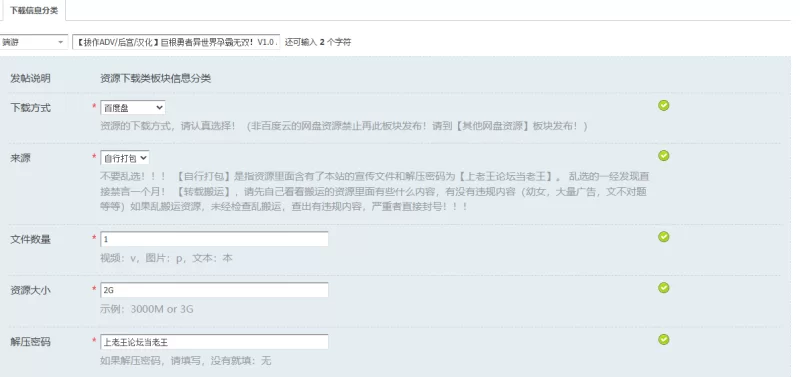Click the 发帖说明 label

pyautogui.click(x=31, y=79)
